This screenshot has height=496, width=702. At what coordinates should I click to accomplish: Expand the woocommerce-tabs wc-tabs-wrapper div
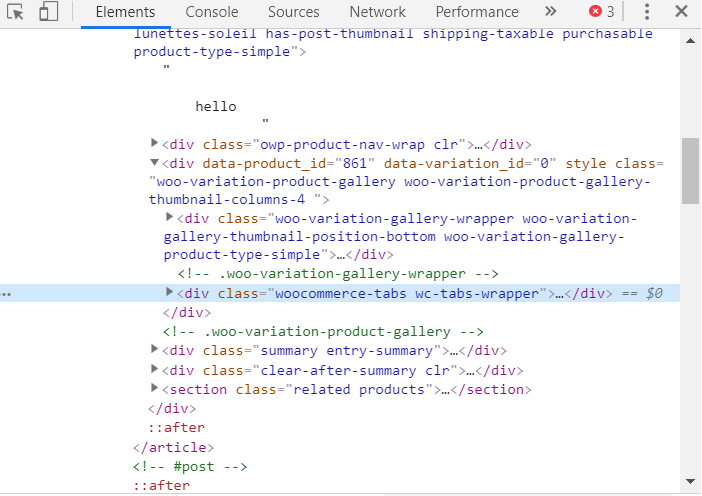tap(169, 292)
